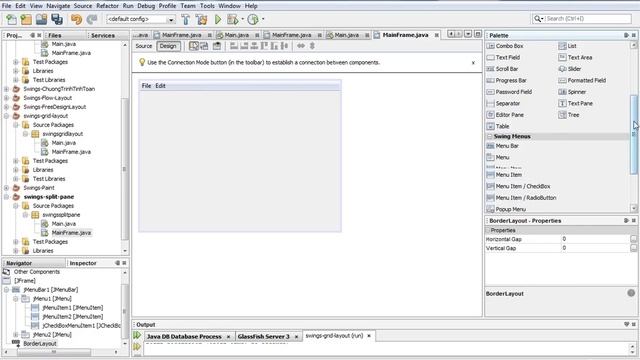
Task: Open the Refactor menu
Action: (107, 6)
